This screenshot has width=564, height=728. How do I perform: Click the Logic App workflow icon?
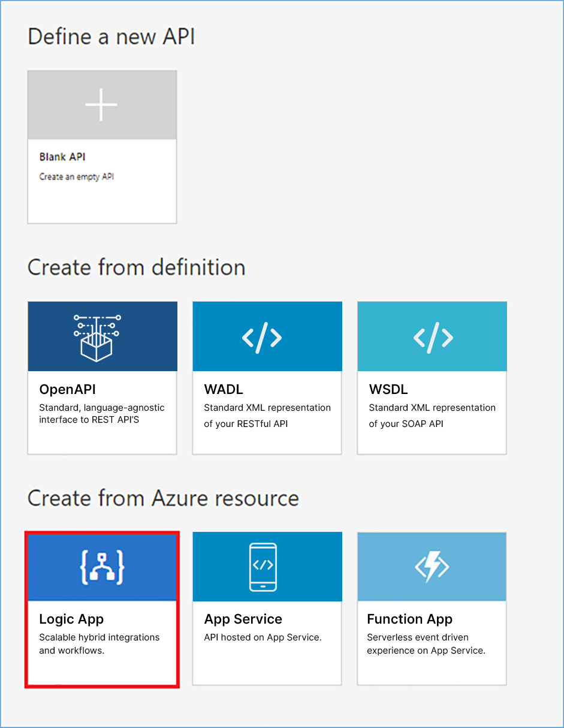coord(102,567)
